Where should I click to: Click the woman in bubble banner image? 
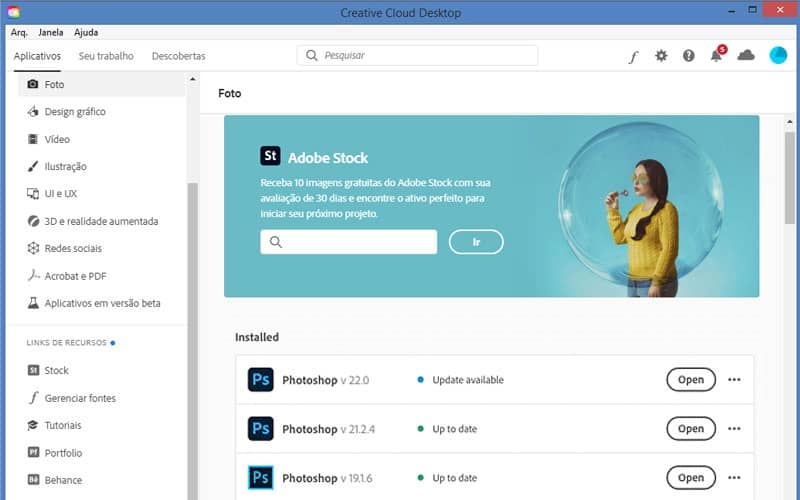(642, 209)
